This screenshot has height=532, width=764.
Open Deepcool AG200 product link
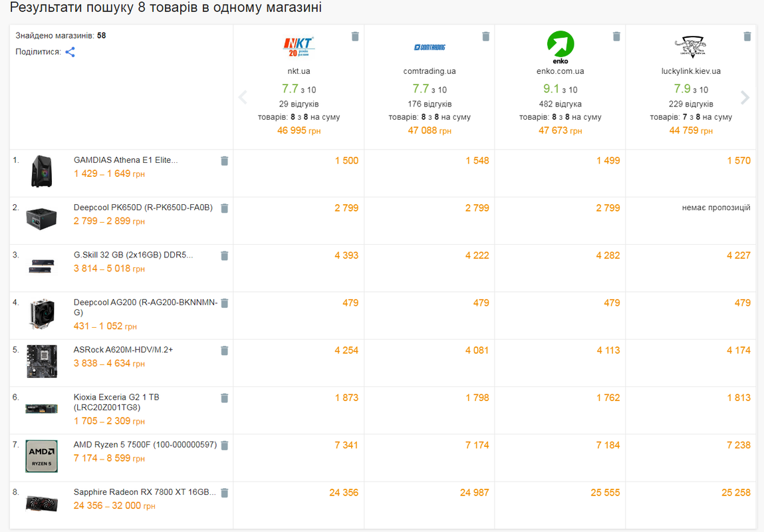click(145, 307)
